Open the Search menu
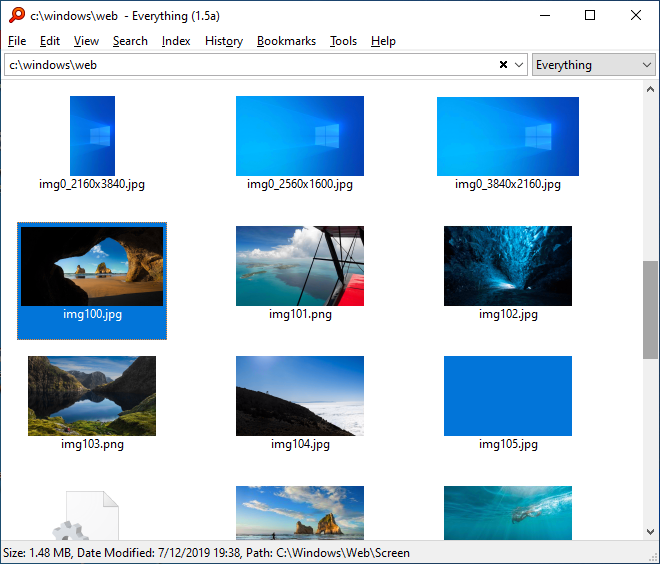This screenshot has width=660, height=564. pyautogui.click(x=130, y=41)
